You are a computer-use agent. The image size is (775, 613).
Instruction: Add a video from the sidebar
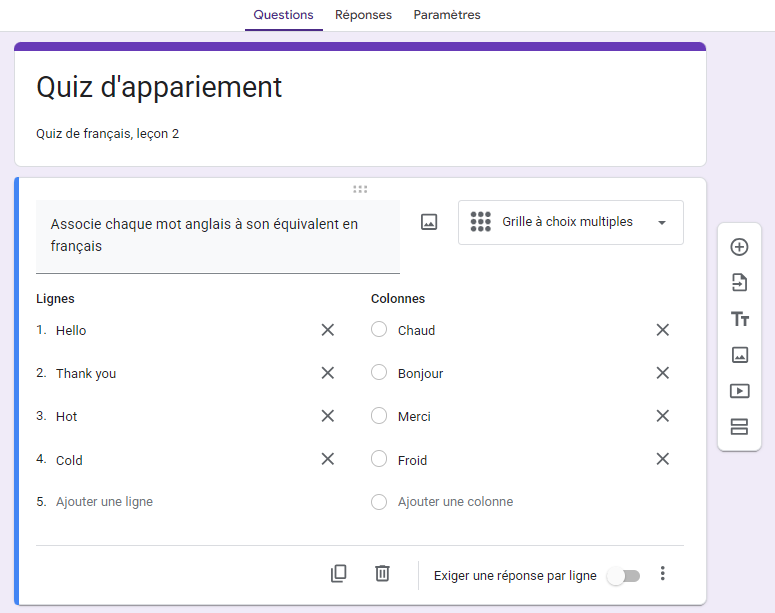[739, 391]
